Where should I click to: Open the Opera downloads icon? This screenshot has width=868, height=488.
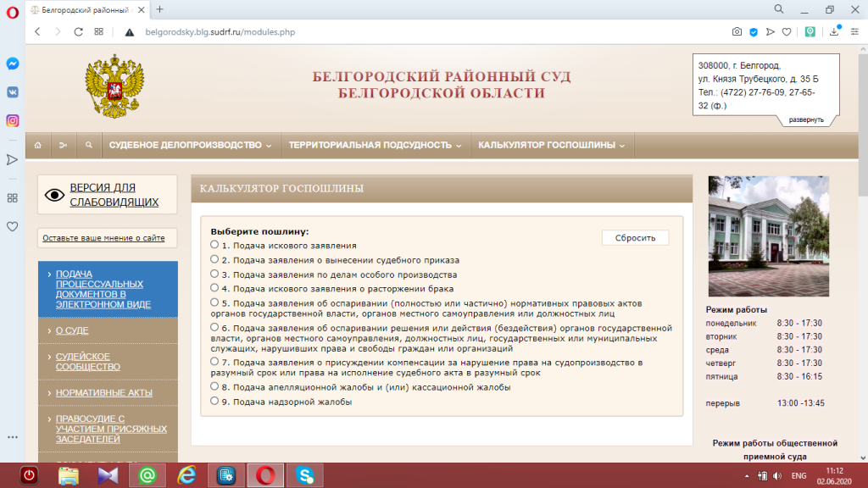pyautogui.click(x=834, y=31)
